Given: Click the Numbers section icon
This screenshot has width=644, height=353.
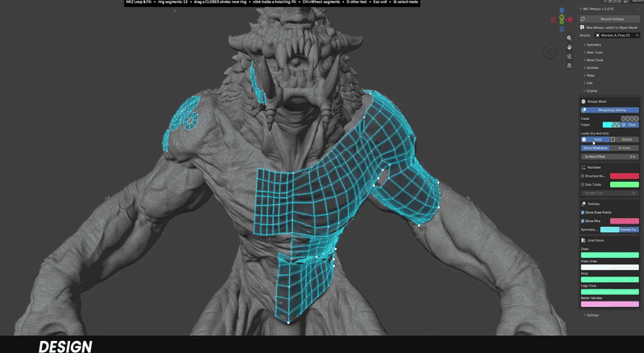Looking at the screenshot, I should tap(583, 167).
